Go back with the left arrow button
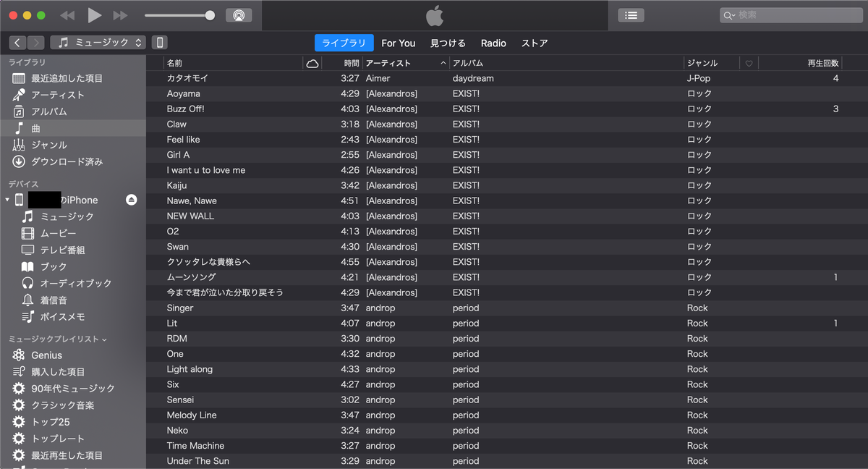This screenshot has width=868, height=469. [x=17, y=43]
